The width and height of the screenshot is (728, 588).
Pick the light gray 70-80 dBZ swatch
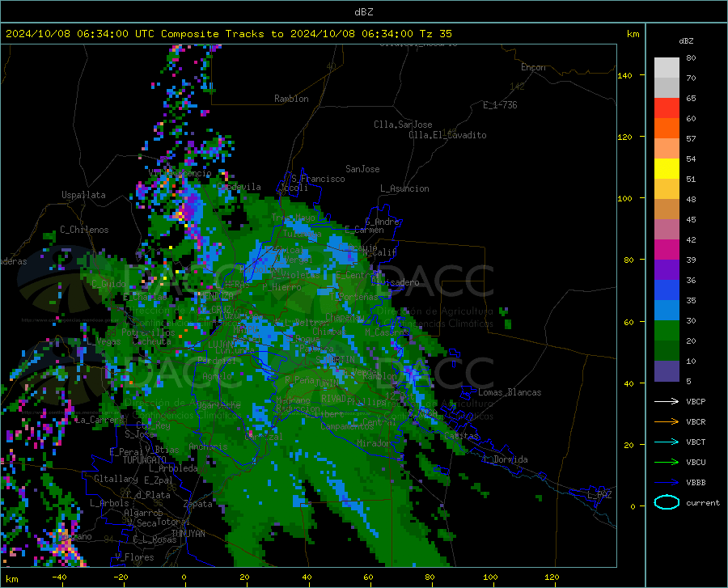point(667,68)
